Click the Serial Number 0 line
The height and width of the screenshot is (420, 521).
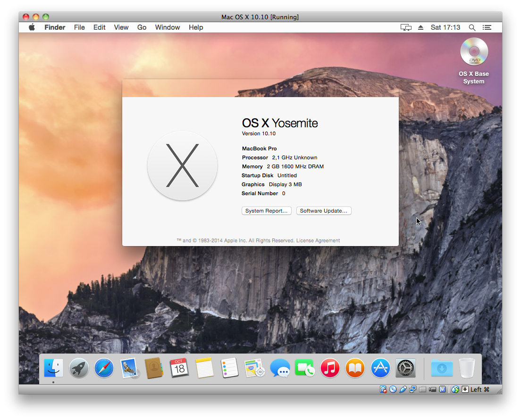click(263, 193)
